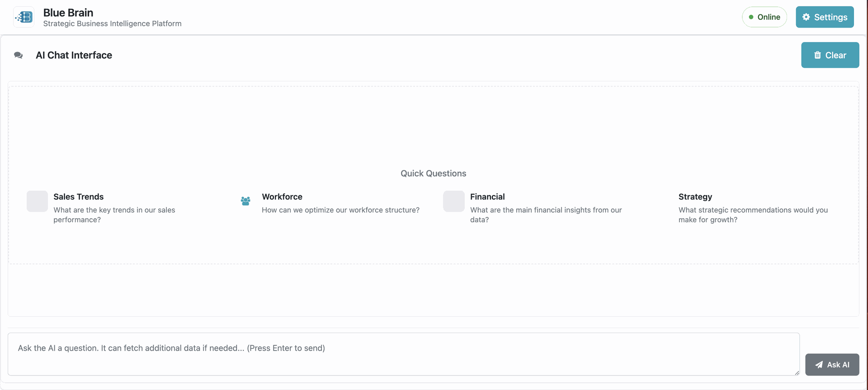The height and width of the screenshot is (390, 868).
Task: Click the green Online status dot
Action: pos(751,17)
